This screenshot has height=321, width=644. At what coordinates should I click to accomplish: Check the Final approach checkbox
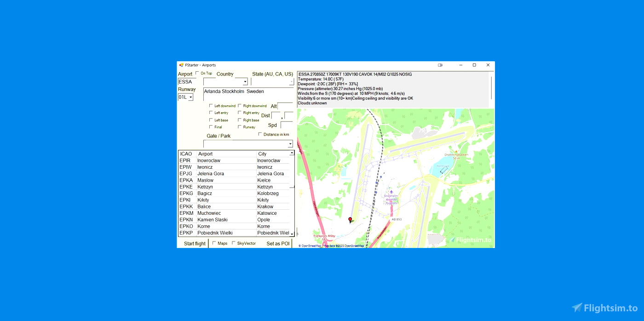[x=211, y=127]
